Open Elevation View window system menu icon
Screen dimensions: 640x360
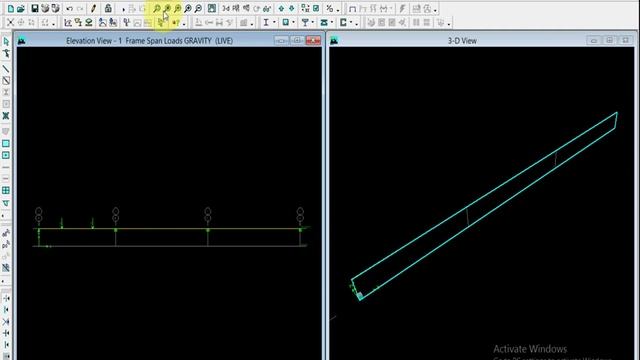[x=22, y=40]
